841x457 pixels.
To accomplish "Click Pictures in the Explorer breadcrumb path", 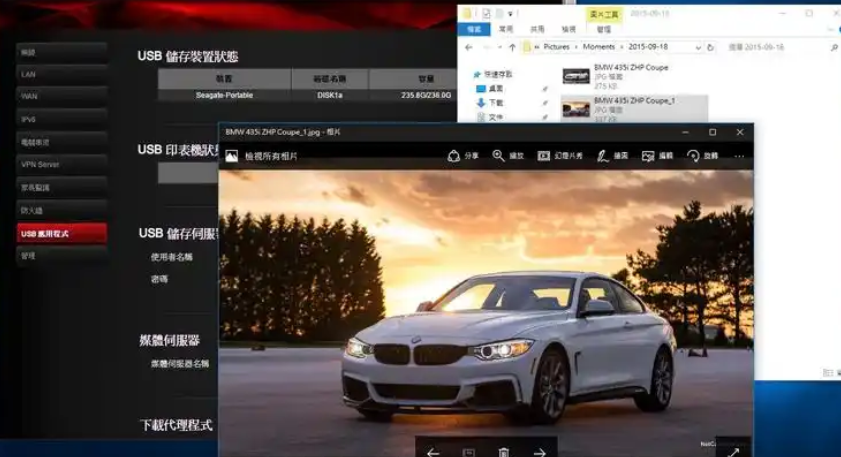I will click(556, 47).
